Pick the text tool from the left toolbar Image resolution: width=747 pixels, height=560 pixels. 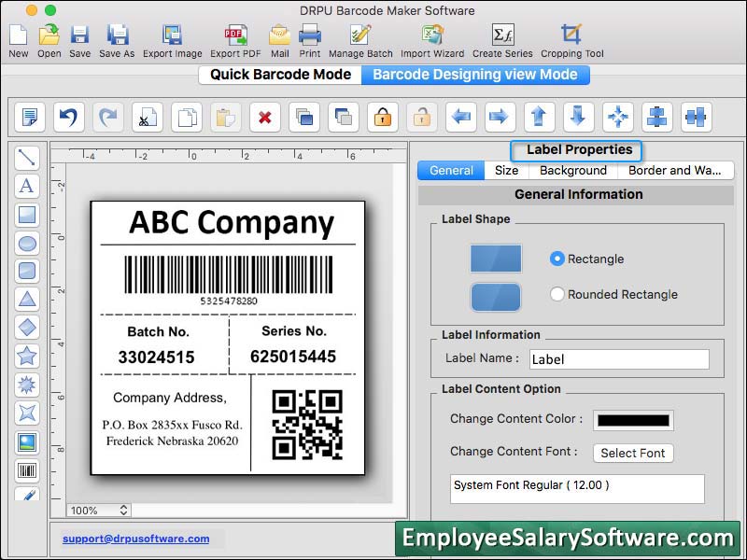point(26,187)
